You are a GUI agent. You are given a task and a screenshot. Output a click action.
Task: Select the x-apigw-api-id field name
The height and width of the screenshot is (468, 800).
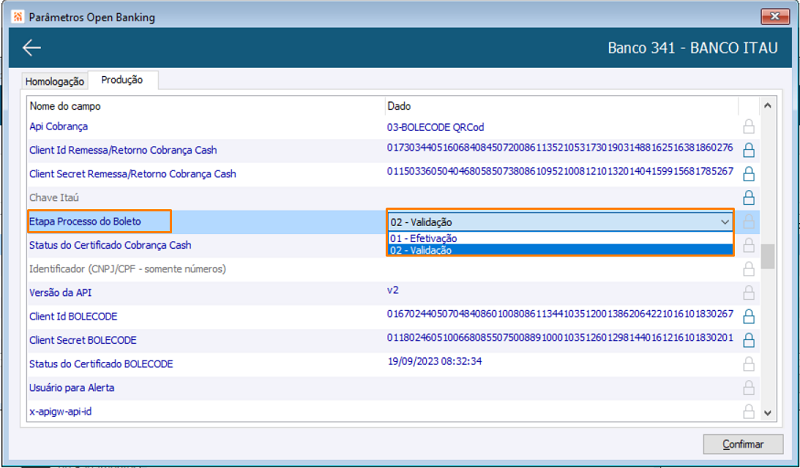click(60, 411)
